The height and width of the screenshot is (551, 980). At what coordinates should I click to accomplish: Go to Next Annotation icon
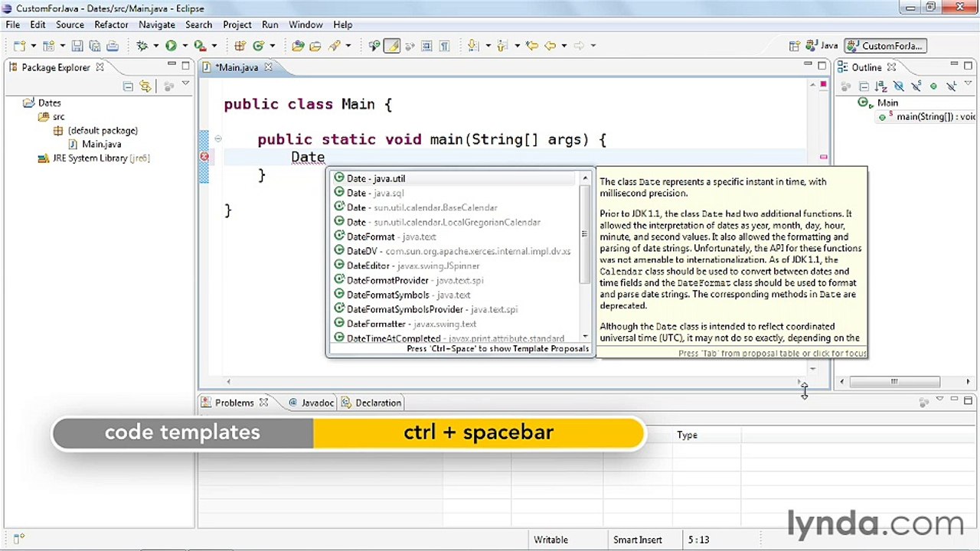[x=472, y=46]
